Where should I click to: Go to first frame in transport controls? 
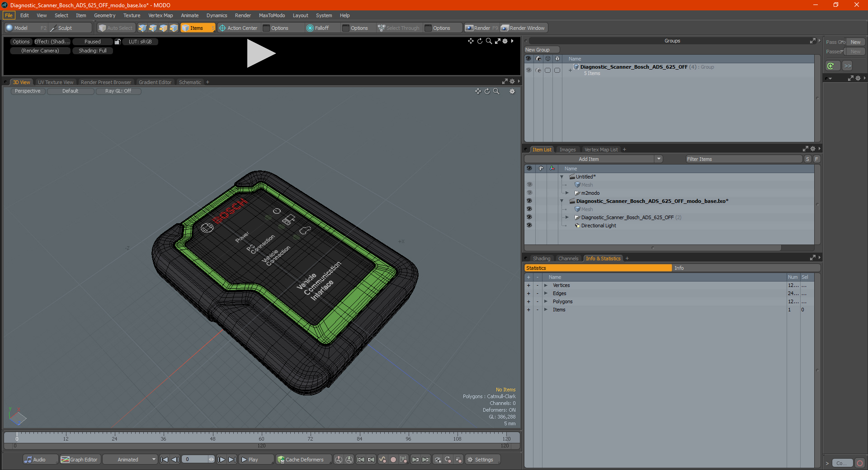pyautogui.click(x=164, y=460)
